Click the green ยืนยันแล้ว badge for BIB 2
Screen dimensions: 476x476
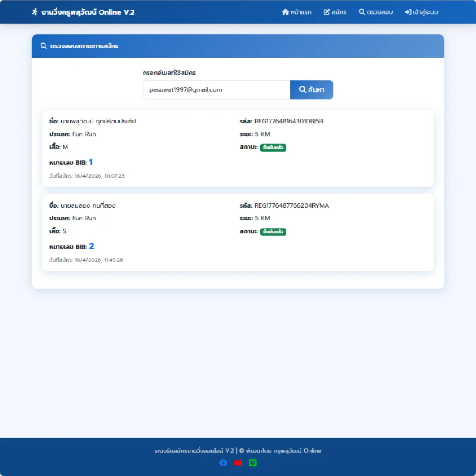coord(273,232)
